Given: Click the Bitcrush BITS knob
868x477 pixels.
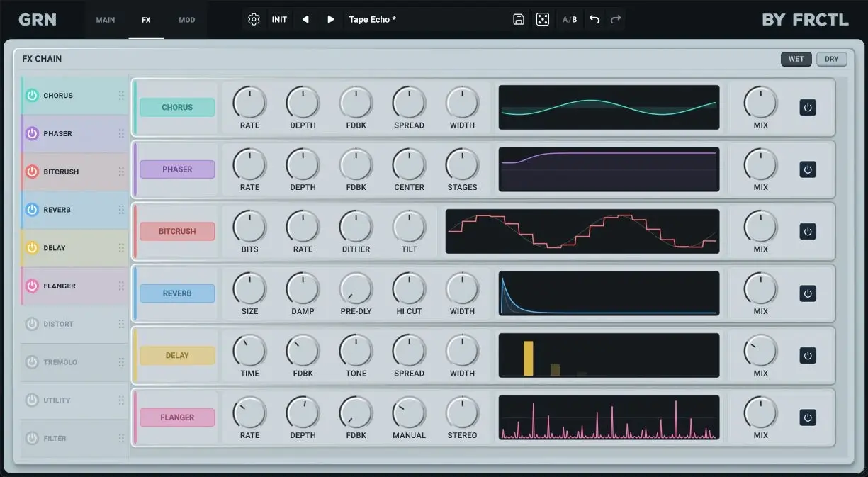Looking at the screenshot, I should point(249,227).
